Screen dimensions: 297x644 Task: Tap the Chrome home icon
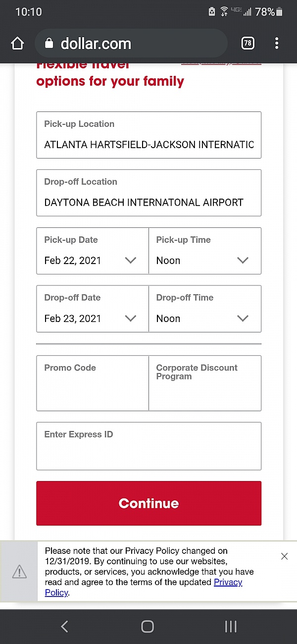point(17,44)
